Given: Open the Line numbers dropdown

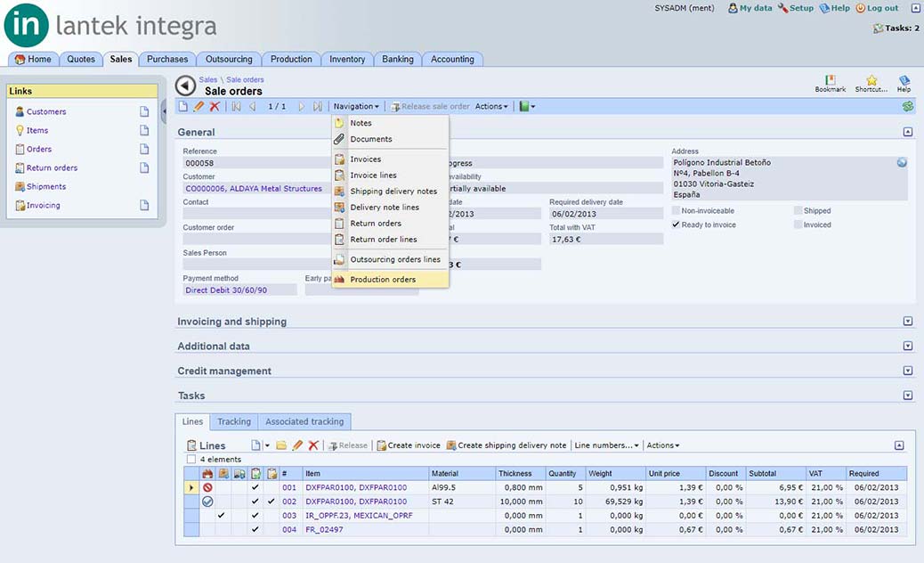Looking at the screenshot, I should (606, 445).
